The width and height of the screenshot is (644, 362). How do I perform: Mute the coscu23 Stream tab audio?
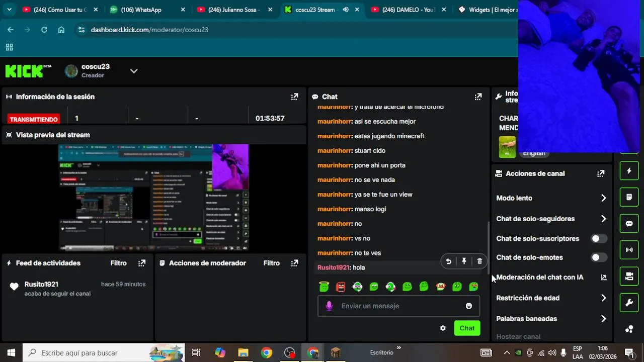pyautogui.click(x=345, y=10)
